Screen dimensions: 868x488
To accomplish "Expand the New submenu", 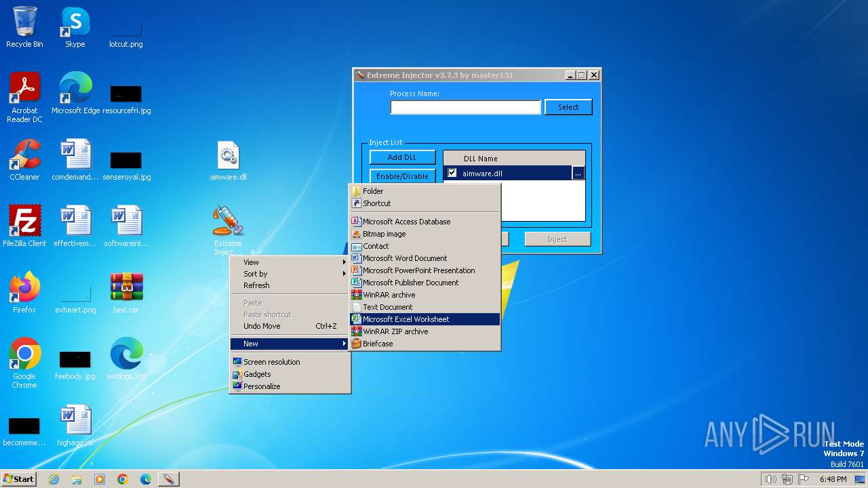I will point(290,344).
